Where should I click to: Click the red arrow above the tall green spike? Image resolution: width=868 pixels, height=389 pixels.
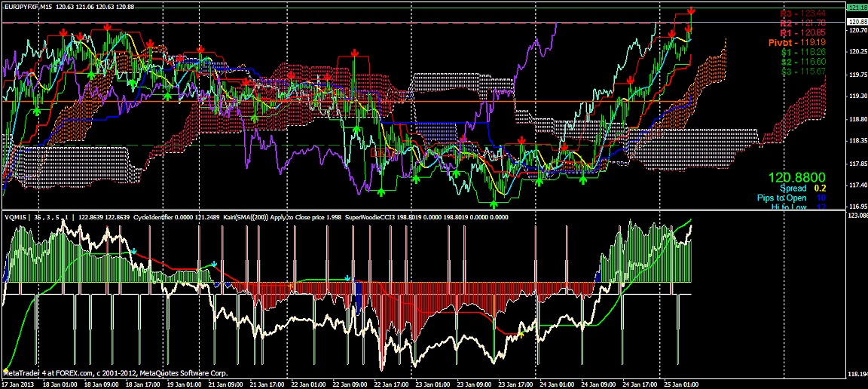[x=354, y=54]
